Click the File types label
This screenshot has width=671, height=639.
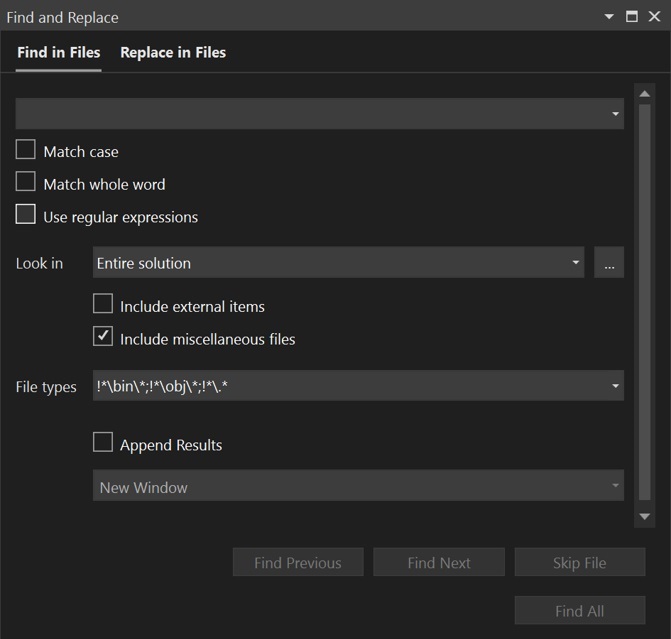pos(46,387)
